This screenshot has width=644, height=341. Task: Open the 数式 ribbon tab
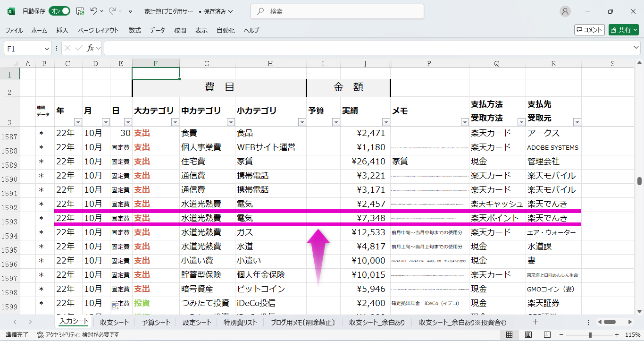click(134, 30)
